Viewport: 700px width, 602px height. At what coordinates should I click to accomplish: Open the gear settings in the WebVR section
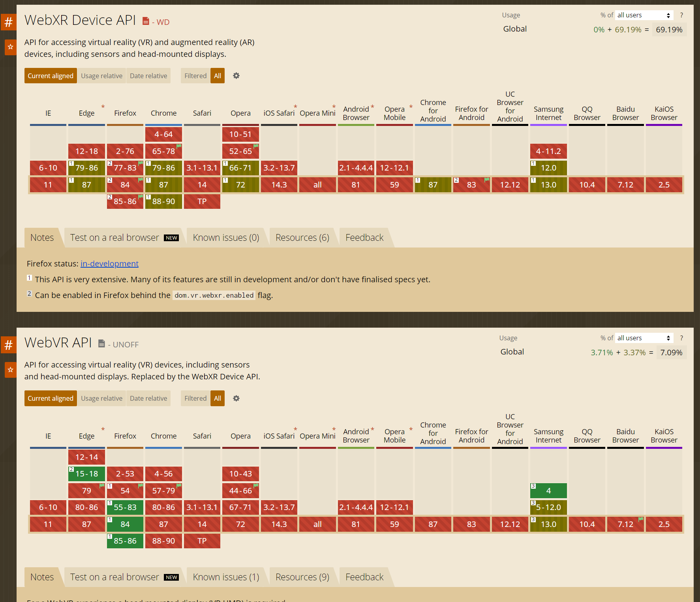pos(236,398)
